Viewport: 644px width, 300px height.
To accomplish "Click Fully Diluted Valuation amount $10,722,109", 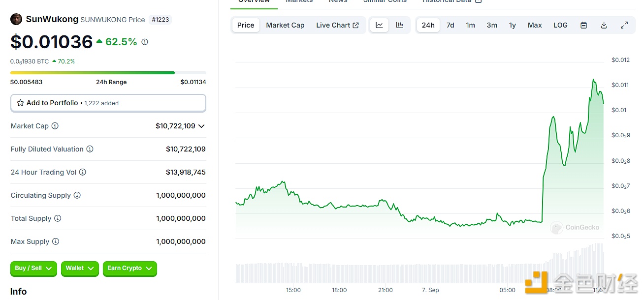I will click(x=186, y=149).
